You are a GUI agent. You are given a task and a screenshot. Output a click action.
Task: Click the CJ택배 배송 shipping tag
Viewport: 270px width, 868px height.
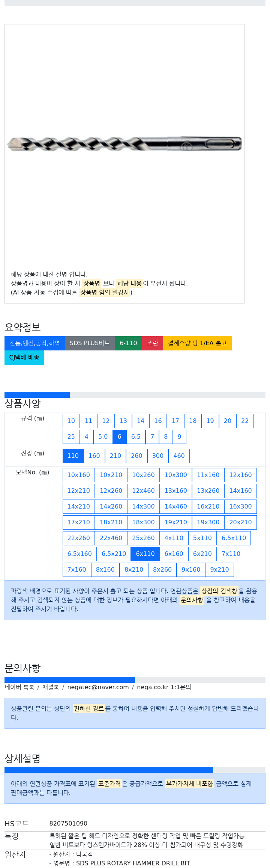pyautogui.click(x=24, y=357)
